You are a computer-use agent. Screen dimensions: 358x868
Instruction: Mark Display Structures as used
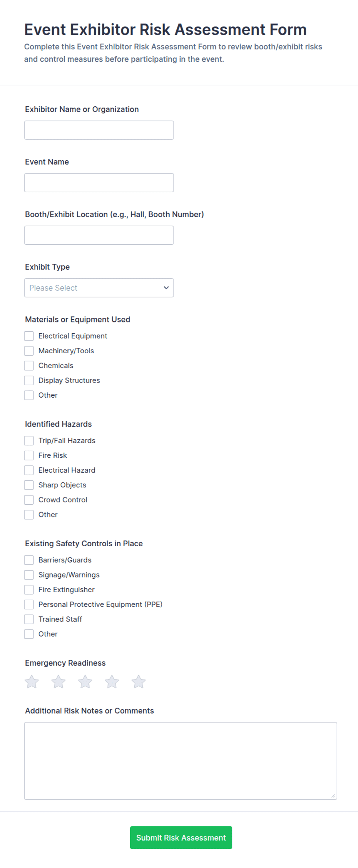pyautogui.click(x=29, y=380)
